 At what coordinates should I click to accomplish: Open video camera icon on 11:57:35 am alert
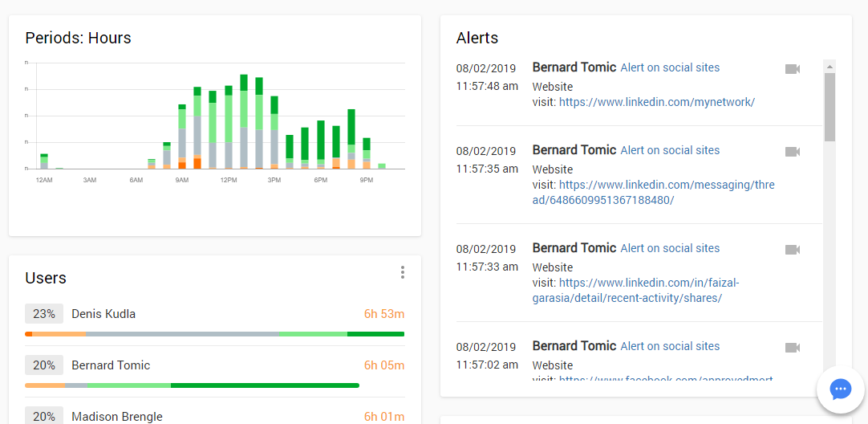[x=792, y=151]
